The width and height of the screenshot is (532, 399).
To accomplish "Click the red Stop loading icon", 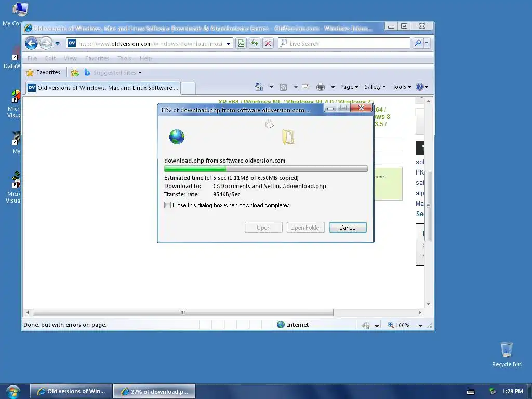I will tap(268, 44).
